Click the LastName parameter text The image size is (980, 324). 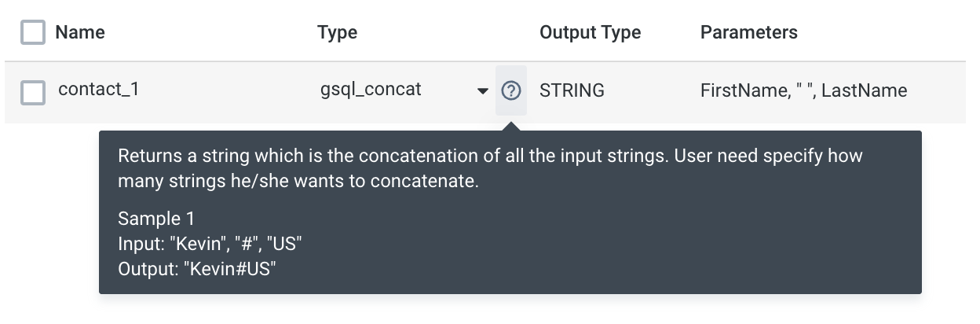coord(864,90)
